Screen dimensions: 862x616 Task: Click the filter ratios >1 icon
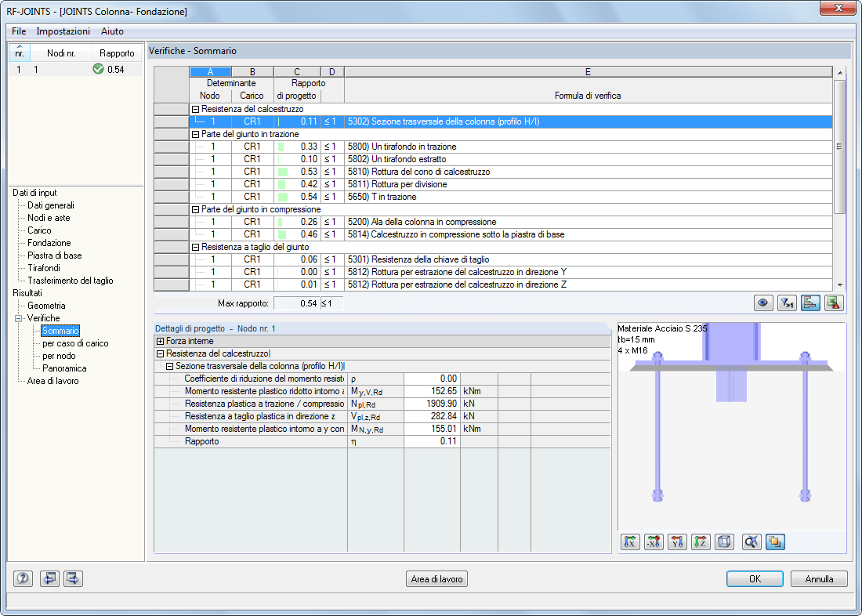787,303
